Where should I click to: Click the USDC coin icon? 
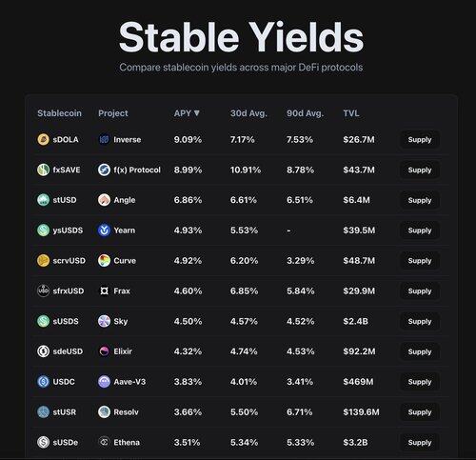43,382
